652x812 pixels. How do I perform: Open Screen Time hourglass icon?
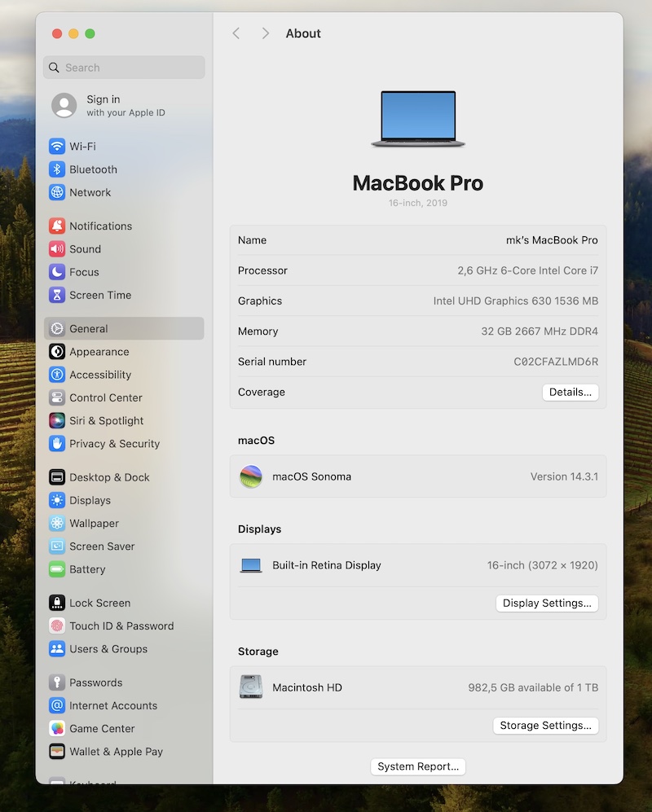[x=57, y=295]
